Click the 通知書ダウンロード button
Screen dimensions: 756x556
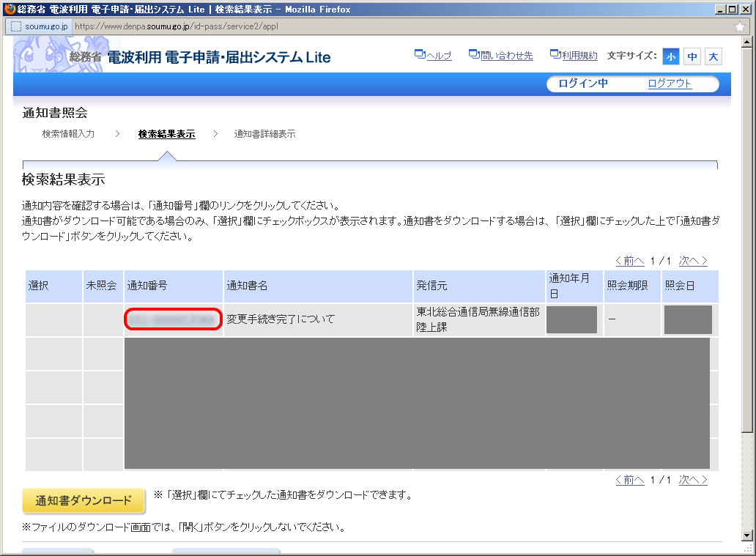(84, 500)
